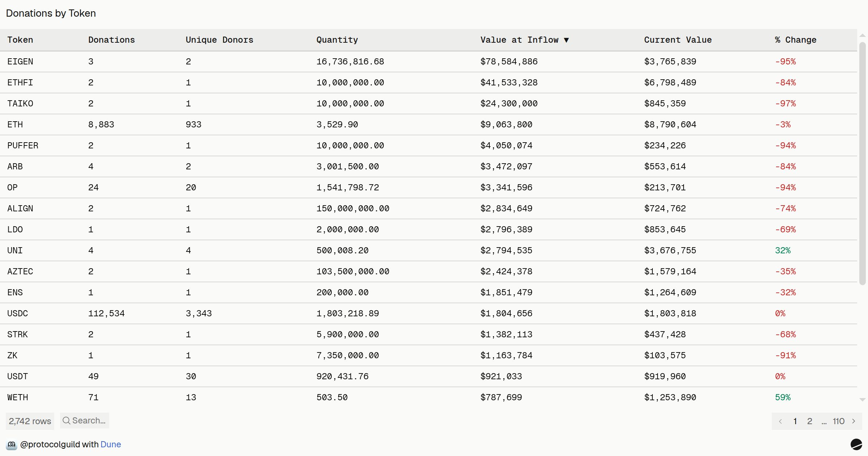Click the protocolguild avatar icon
Image resolution: width=868 pixels, height=456 pixels.
(x=12, y=444)
